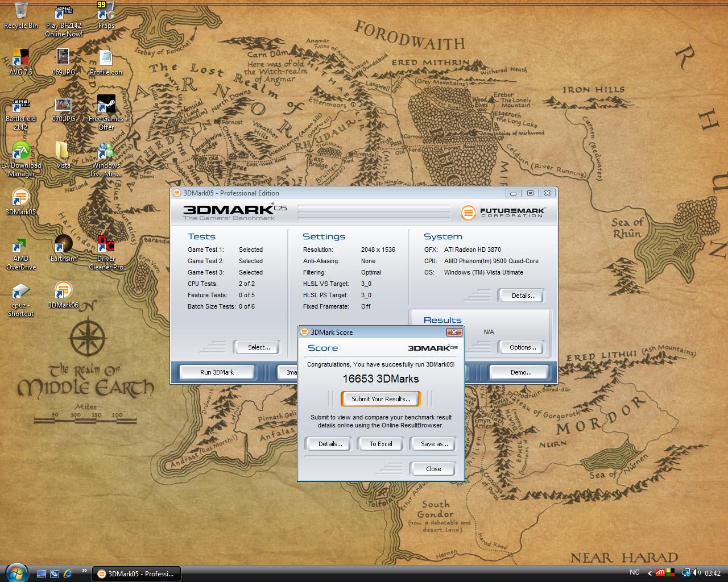Click the Futuremark Corporation logo

(x=504, y=213)
